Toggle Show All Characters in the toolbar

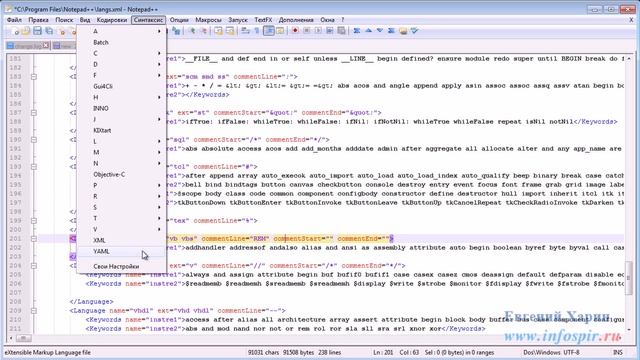pos(257,31)
